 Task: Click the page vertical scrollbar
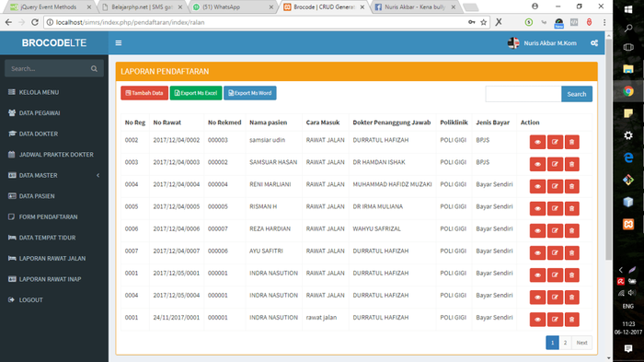click(608, 150)
